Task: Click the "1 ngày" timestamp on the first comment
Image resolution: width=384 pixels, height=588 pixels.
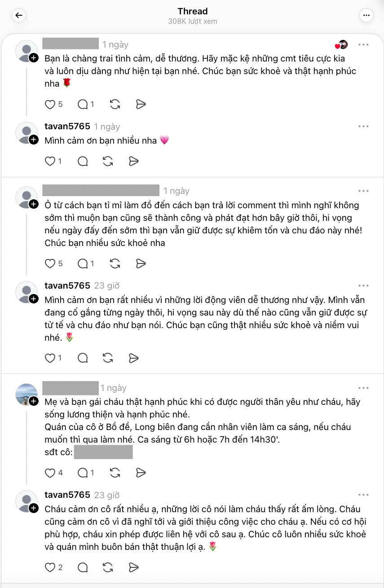Action: (115, 44)
